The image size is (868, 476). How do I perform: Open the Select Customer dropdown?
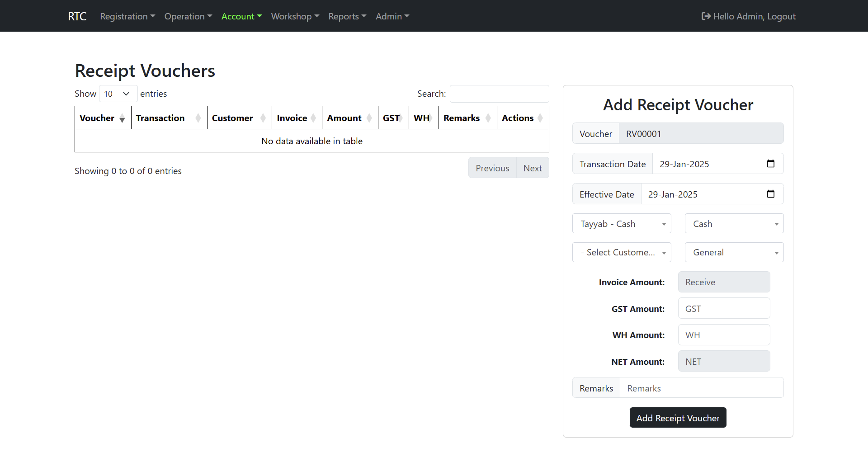point(622,252)
